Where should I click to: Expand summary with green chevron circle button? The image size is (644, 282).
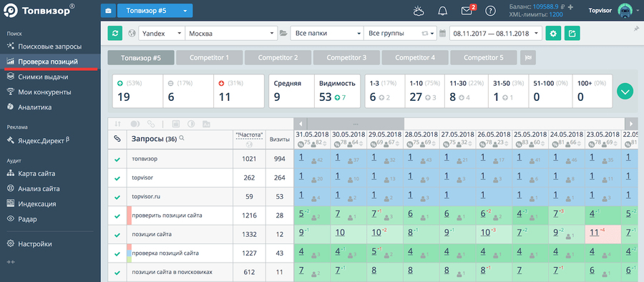pos(625,92)
